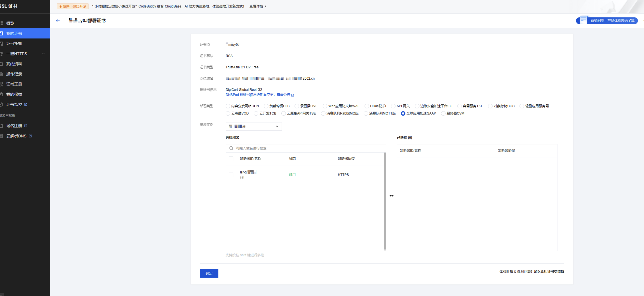Viewport: 644px width, 296px height.
Task: Open the 资源实例 dropdown
Action: coord(253,127)
